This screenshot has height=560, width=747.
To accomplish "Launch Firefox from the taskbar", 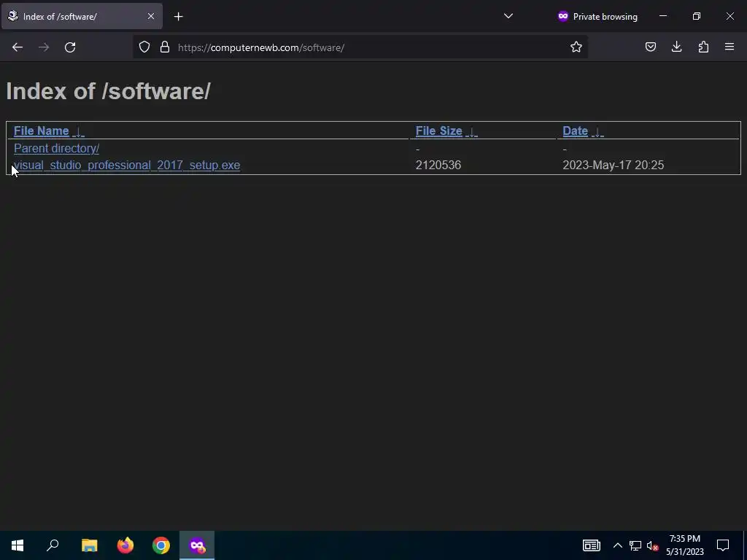I will click(x=125, y=545).
